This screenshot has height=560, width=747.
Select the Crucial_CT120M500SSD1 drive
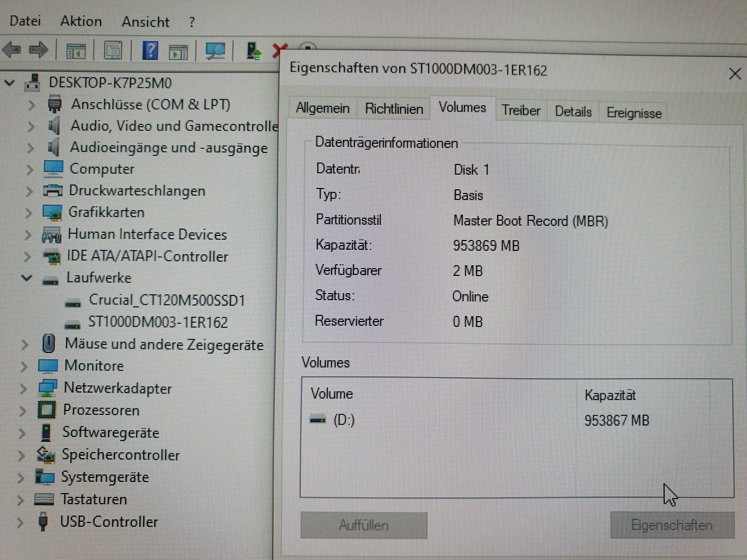pyautogui.click(x=167, y=300)
